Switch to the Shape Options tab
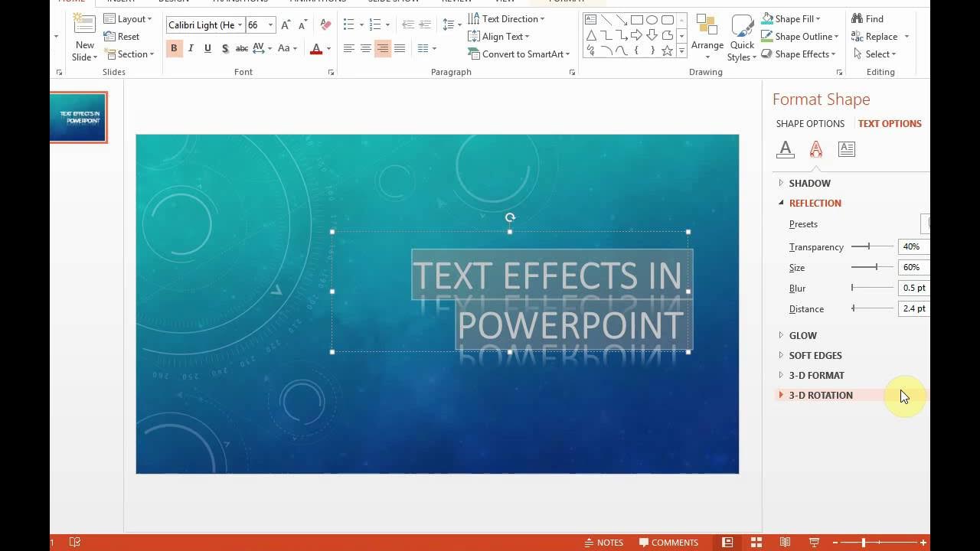Viewport: 980px width, 551px height. (810, 123)
